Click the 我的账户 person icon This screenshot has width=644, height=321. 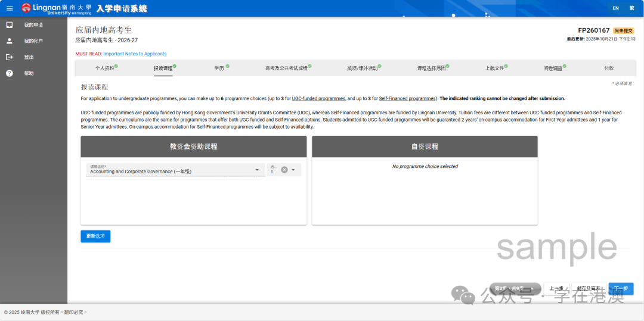pyautogui.click(x=10, y=41)
